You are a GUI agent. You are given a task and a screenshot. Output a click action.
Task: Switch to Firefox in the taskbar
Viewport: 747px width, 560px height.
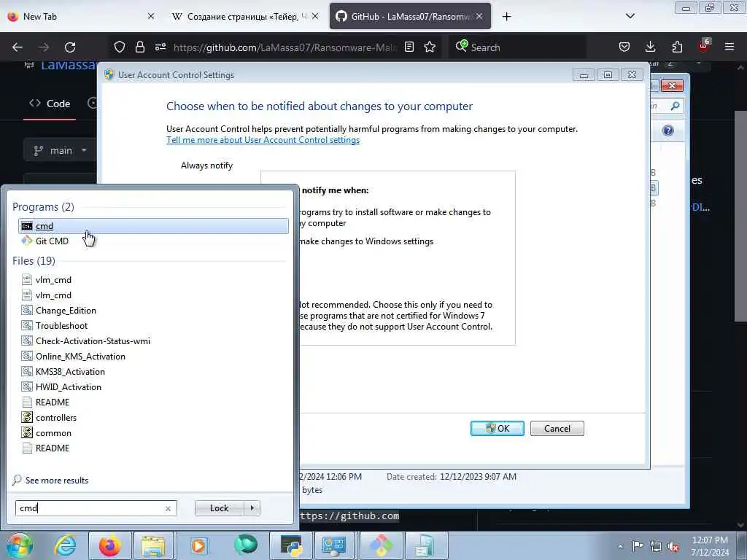pos(109,545)
